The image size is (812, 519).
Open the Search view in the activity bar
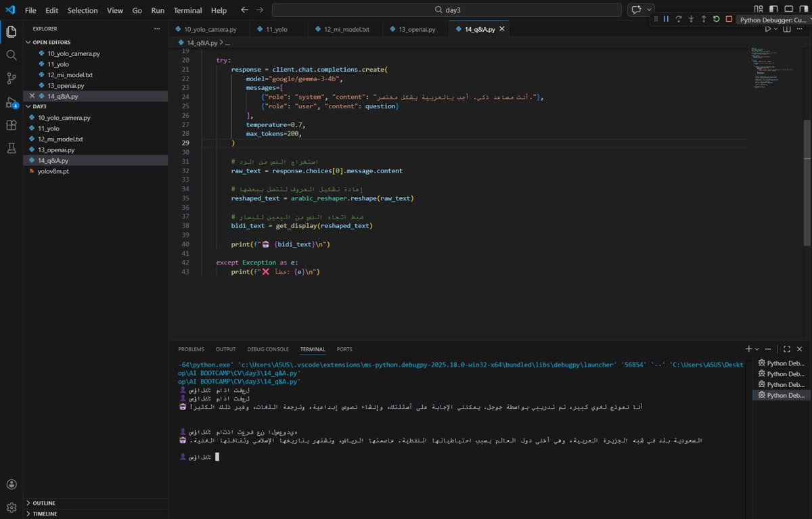click(x=12, y=55)
